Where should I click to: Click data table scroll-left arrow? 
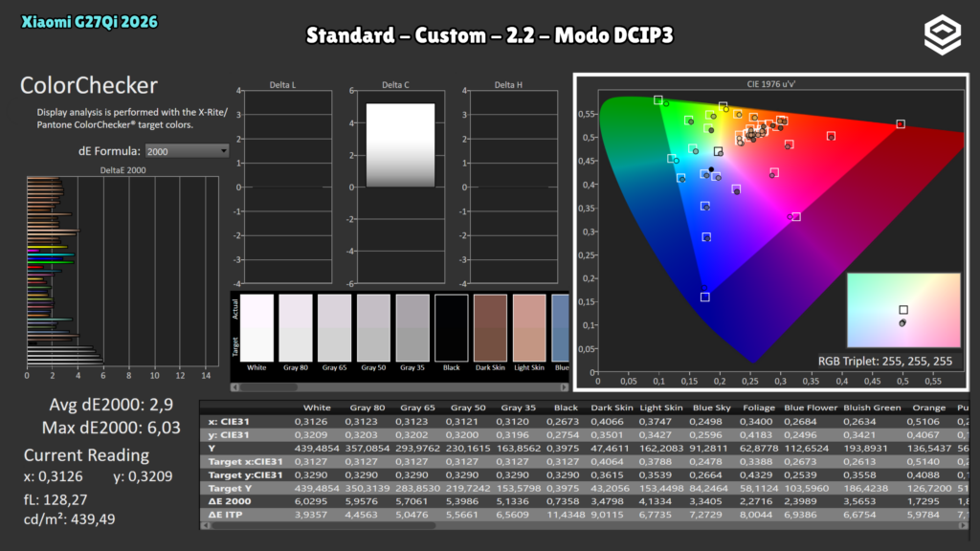pos(205,526)
